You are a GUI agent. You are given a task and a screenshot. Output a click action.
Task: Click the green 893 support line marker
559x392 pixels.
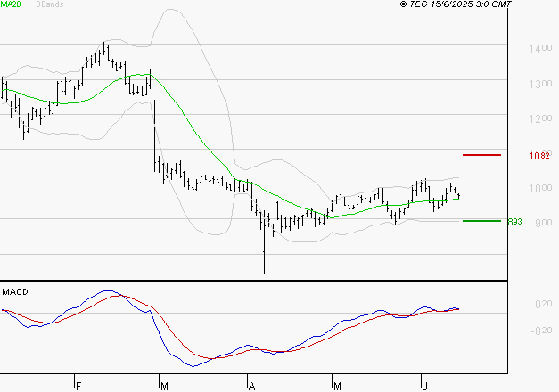[481, 220]
